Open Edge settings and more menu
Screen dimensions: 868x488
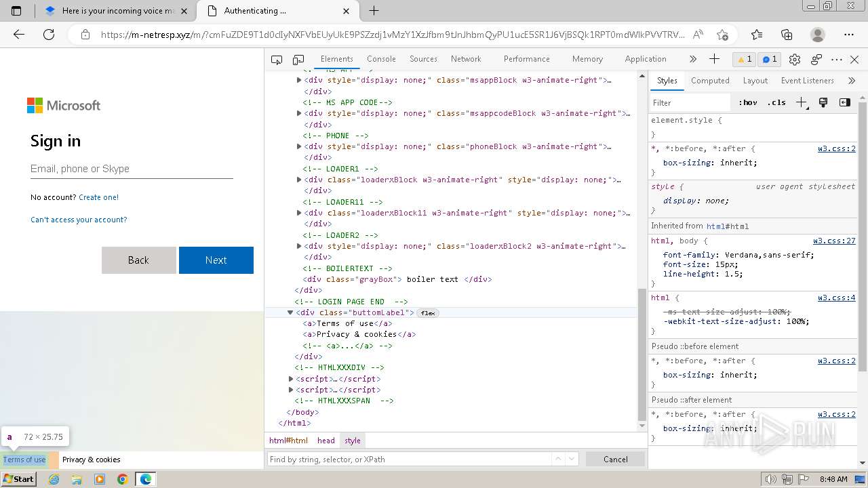tap(849, 35)
